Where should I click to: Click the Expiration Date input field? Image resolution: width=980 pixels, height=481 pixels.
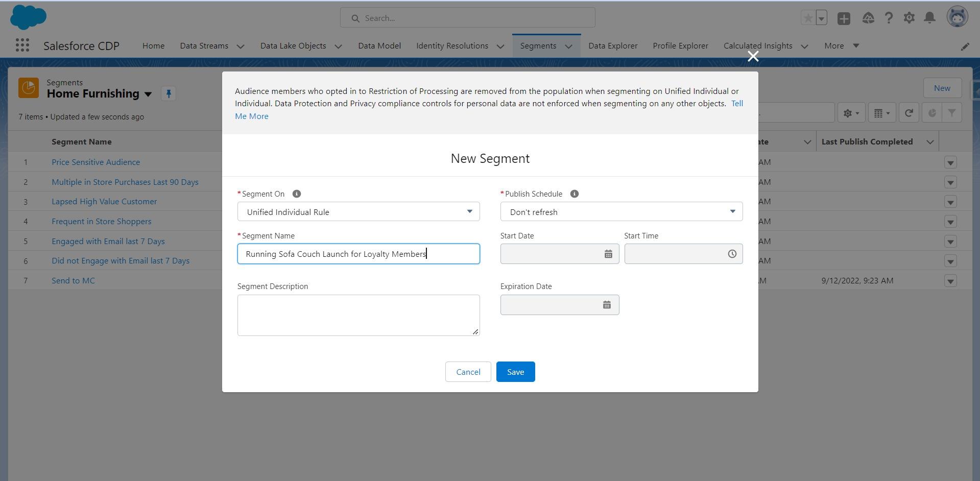pos(560,305)
